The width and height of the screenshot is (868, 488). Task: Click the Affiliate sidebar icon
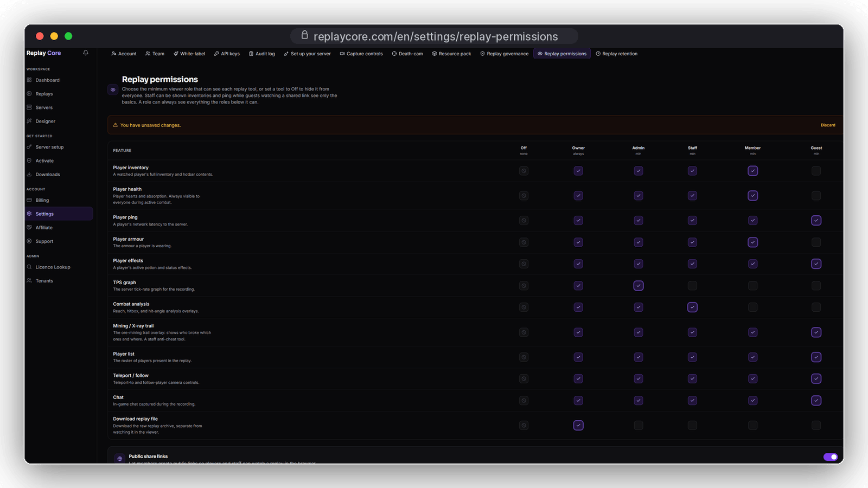(29, 227)
